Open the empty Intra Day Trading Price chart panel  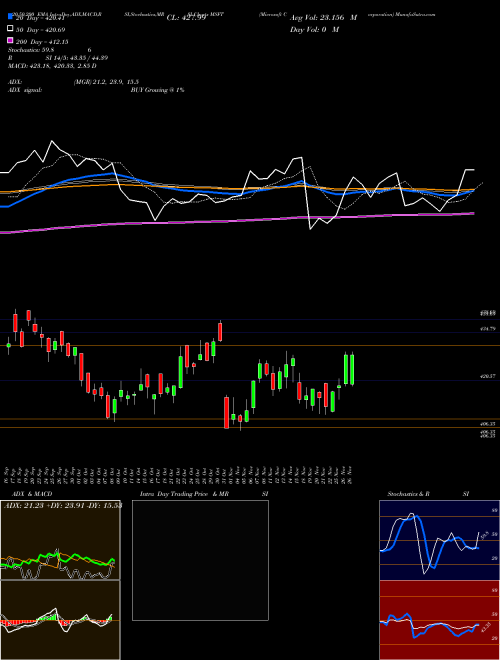click(200, 560)
